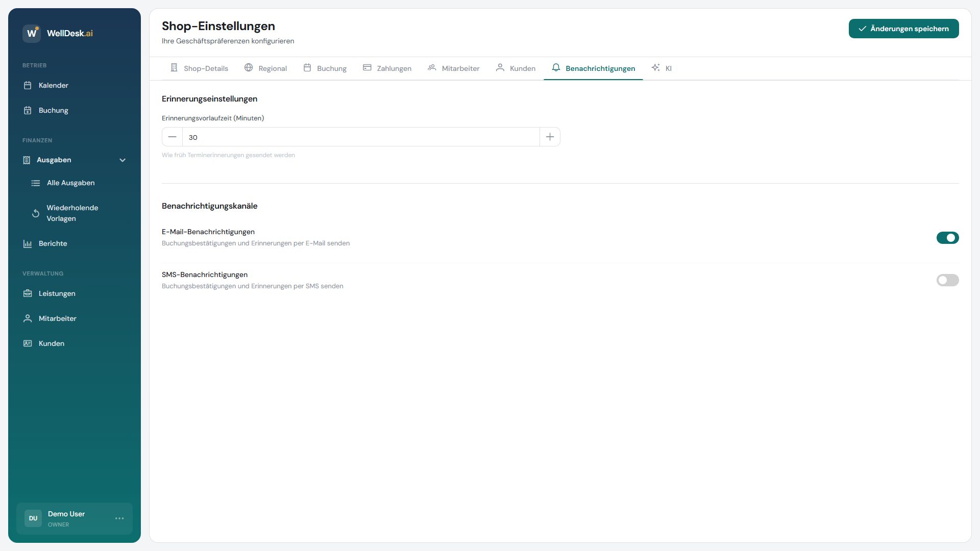Open Berichte via bar chart icon

[28, 243]
